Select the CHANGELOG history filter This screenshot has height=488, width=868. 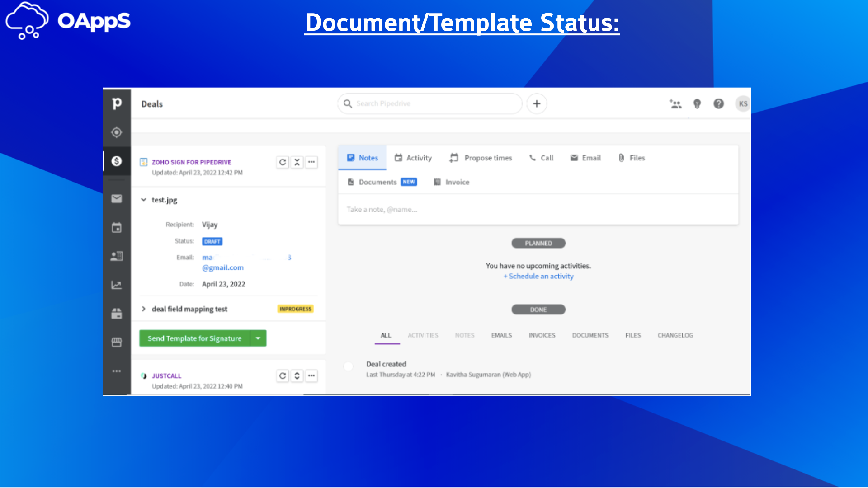675,335
